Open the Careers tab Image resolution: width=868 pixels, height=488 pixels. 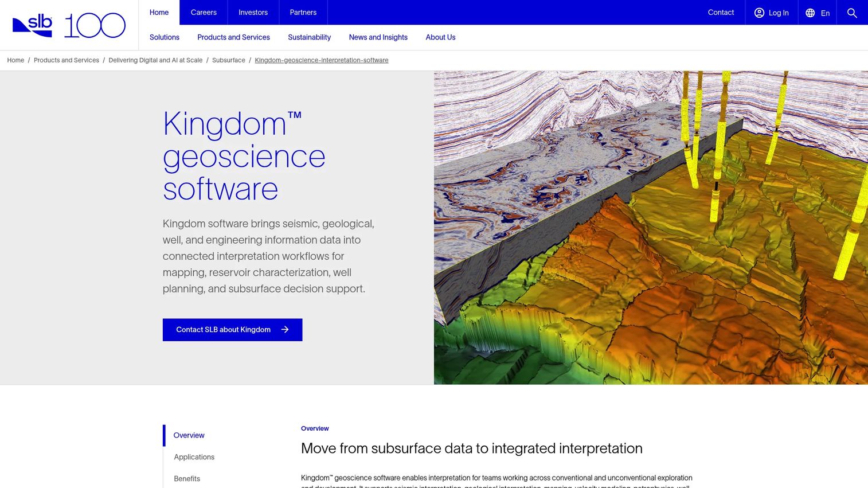(x=204, y=13)
